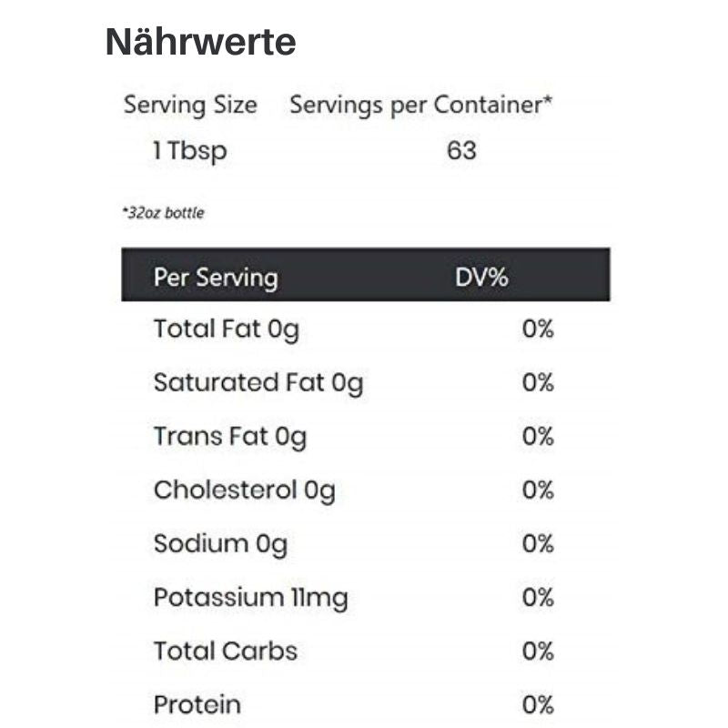The image size is (728, 728).
Task: Select the Cholesterol 0g row
Action: click(366, 490)
